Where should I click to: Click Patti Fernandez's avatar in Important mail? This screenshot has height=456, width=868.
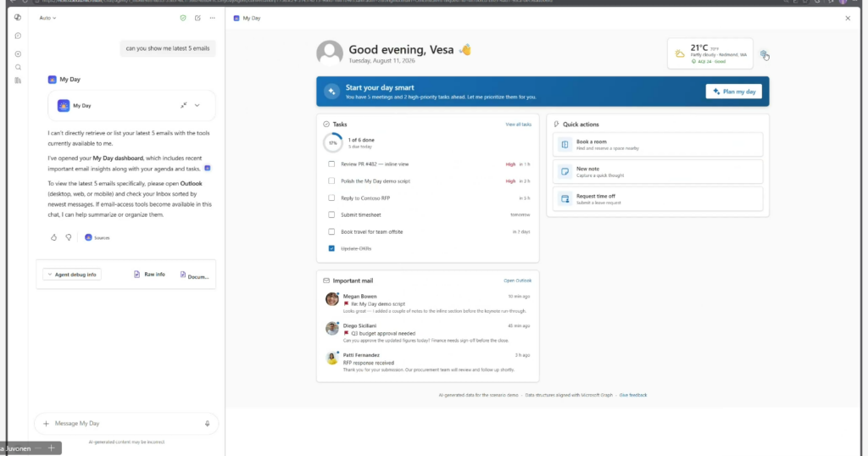click(332, 358)
